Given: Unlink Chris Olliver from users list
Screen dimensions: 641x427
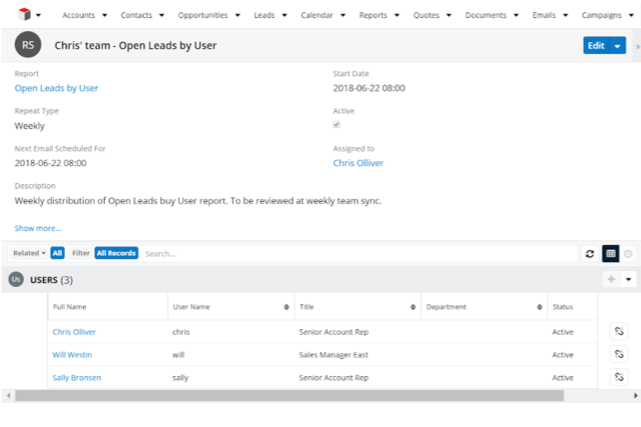Looking at the screenshot, I should pos(619,331).
